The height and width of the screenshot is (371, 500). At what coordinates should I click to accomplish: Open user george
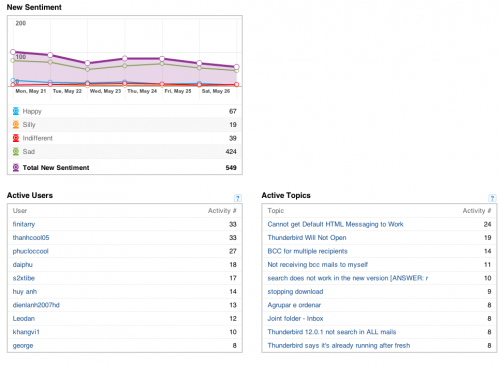23,346
